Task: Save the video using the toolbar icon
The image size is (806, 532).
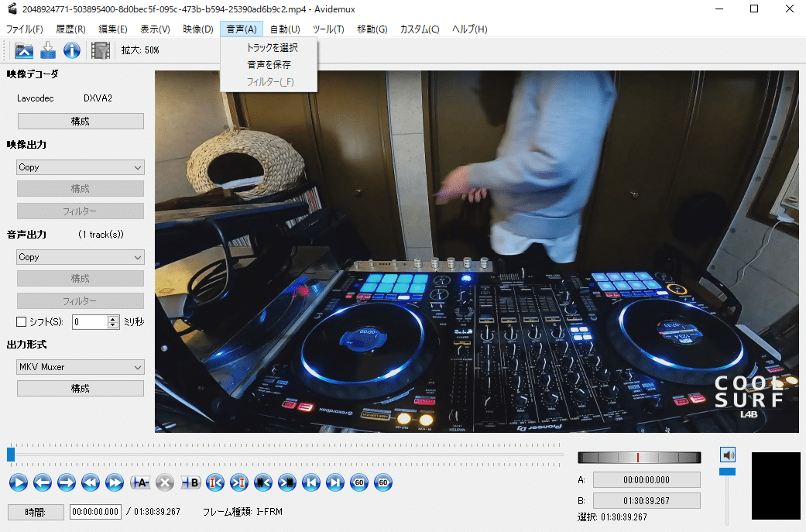Action: point(46,50)
